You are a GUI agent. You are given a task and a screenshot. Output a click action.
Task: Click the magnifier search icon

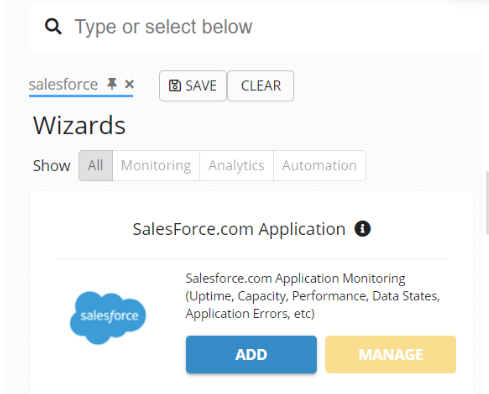[53, 27]
